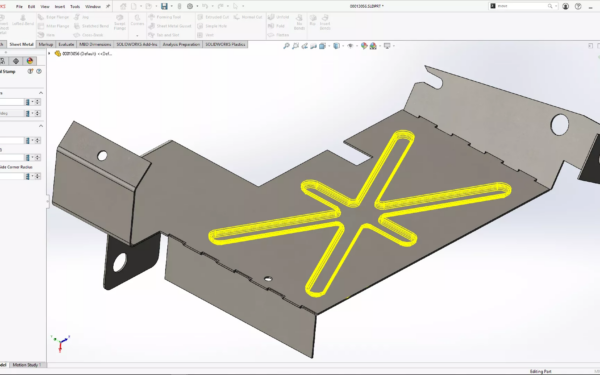Click the Zoom to Fit magnifier icon
Viewport: 600px width, 375px height.
[286, 46]
